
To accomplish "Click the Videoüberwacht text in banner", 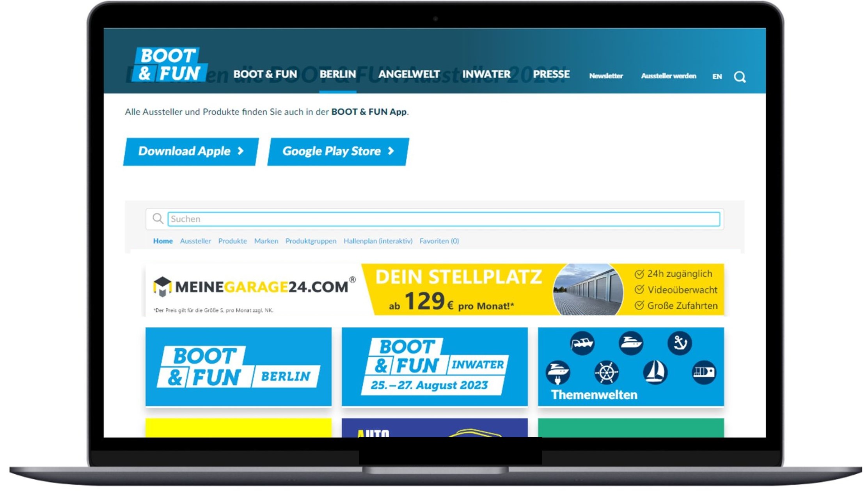I will pyautogui.click(x=682, y=290).
